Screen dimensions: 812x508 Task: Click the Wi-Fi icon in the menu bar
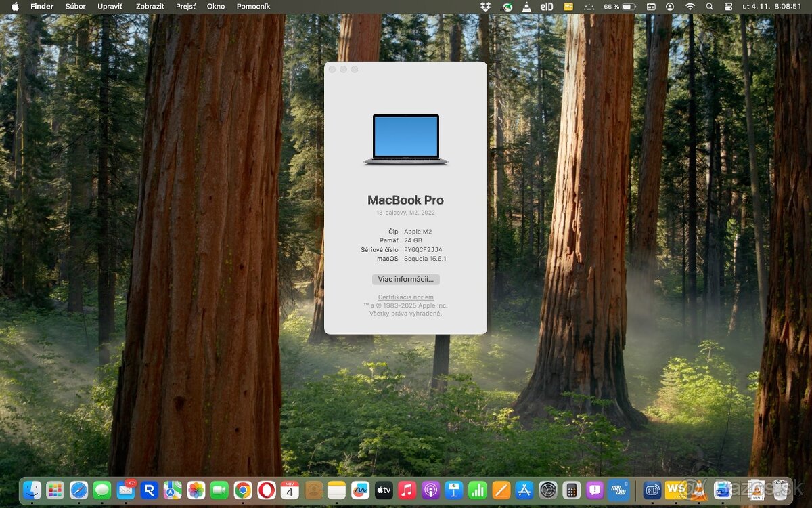click(690, 7)
